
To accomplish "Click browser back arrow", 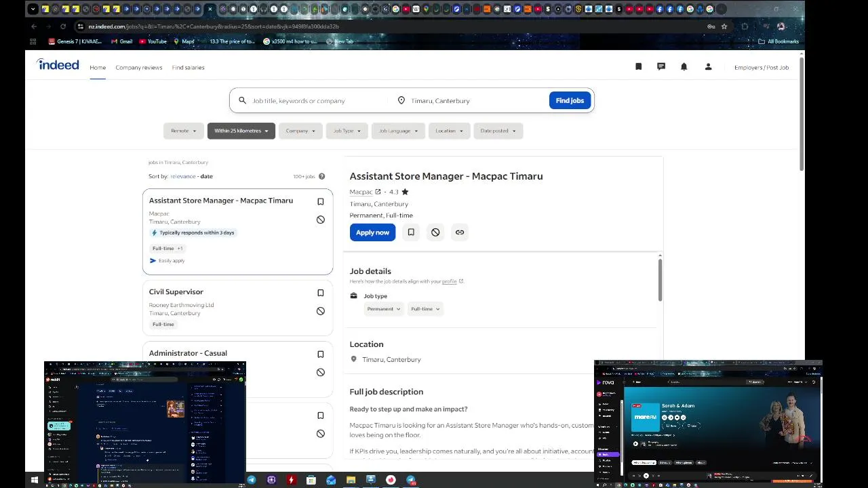I will pos(34,26).
